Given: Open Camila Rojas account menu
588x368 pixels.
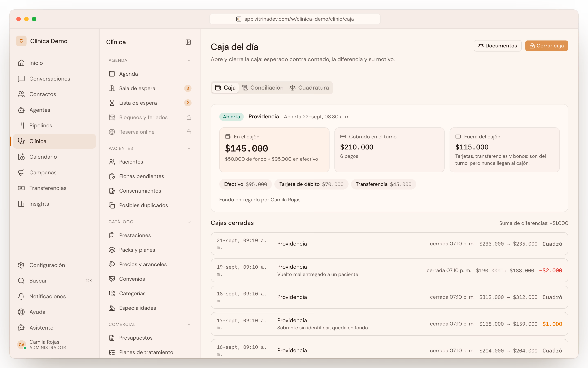Looking at the screenshot, I should 55,345.
